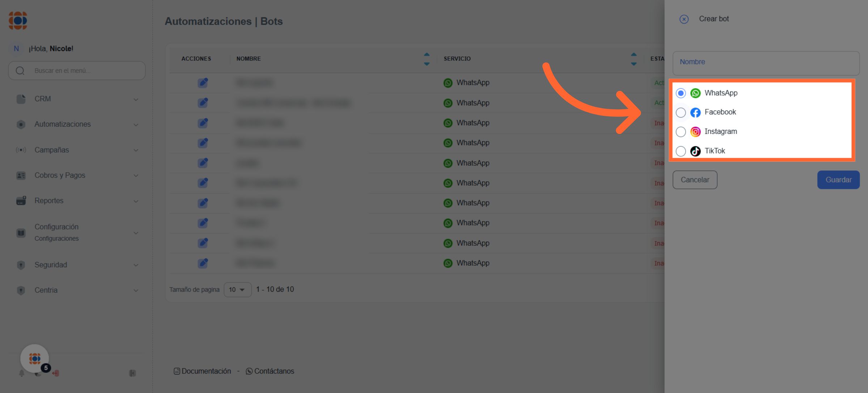Click the notification bell icon
This screenshot has width=868, height=393.
click(x=22, y=373)
